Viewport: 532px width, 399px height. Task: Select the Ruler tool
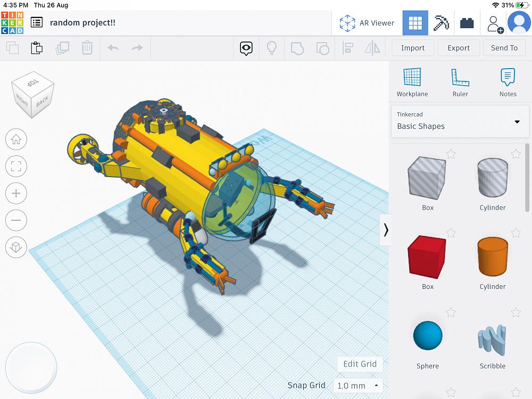460,82
